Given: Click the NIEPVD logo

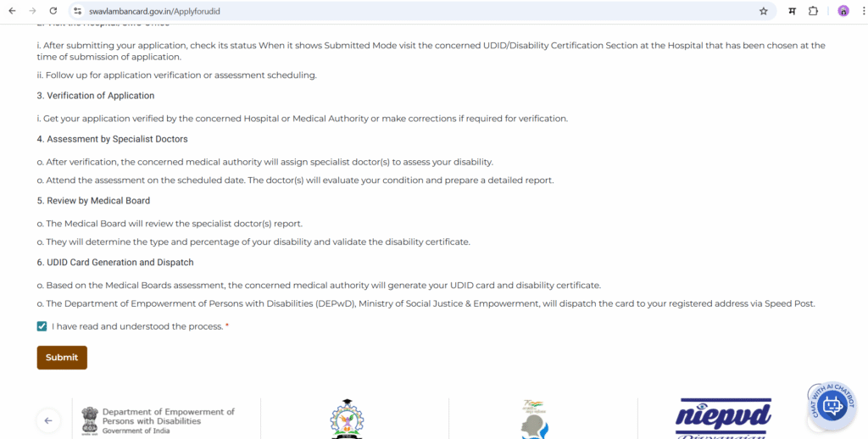Looking at the screenshot, I should click(x=723, y=419).
